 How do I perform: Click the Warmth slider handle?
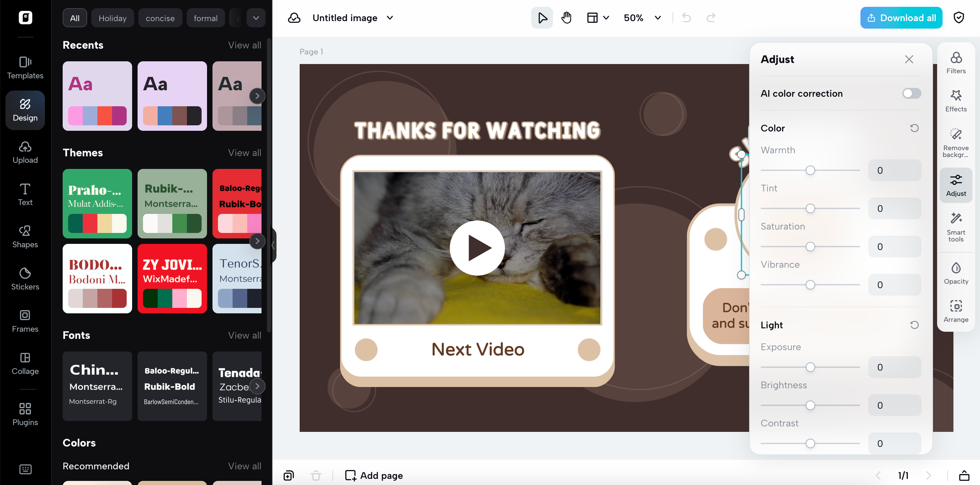[x=810, y=170]
